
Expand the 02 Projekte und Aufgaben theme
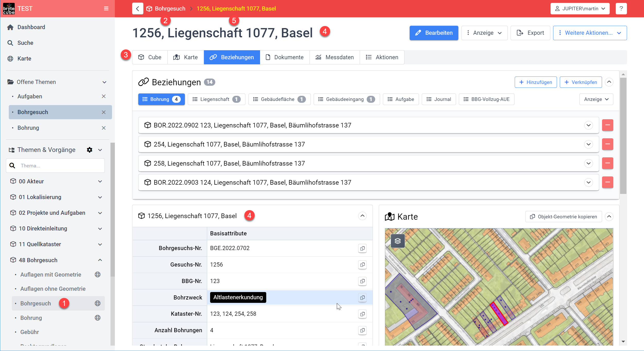(100, 213)
